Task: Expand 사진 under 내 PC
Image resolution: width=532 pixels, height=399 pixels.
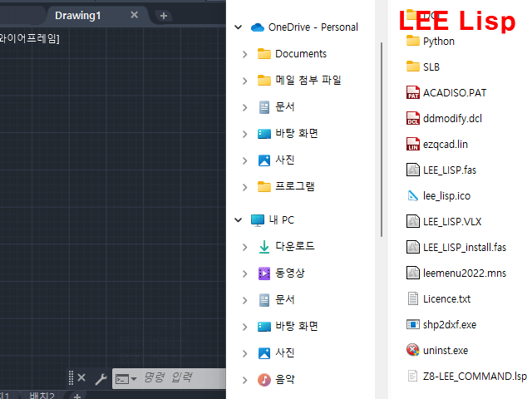Action: 245,353
